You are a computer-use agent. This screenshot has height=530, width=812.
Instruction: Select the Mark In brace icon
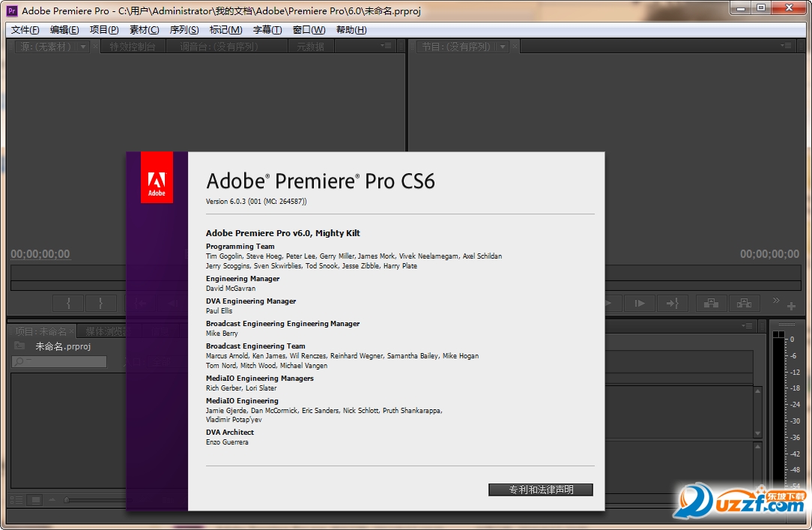[x=68, y=302]
